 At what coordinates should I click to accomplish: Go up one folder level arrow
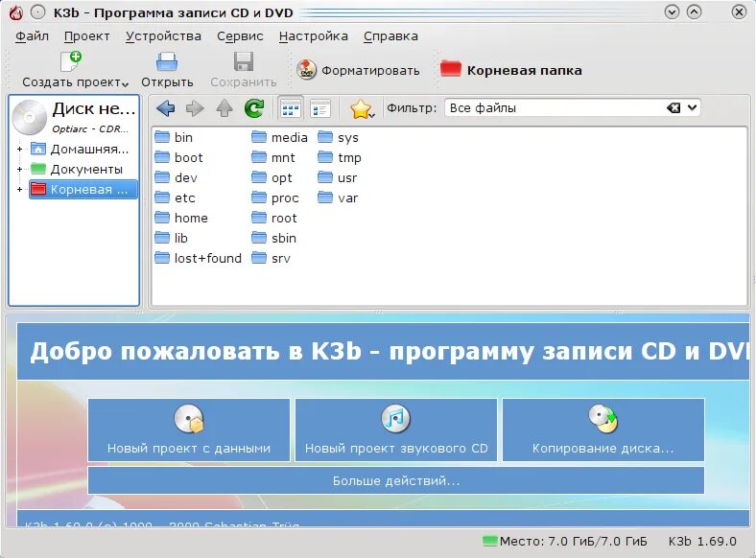tap(224, 108)
